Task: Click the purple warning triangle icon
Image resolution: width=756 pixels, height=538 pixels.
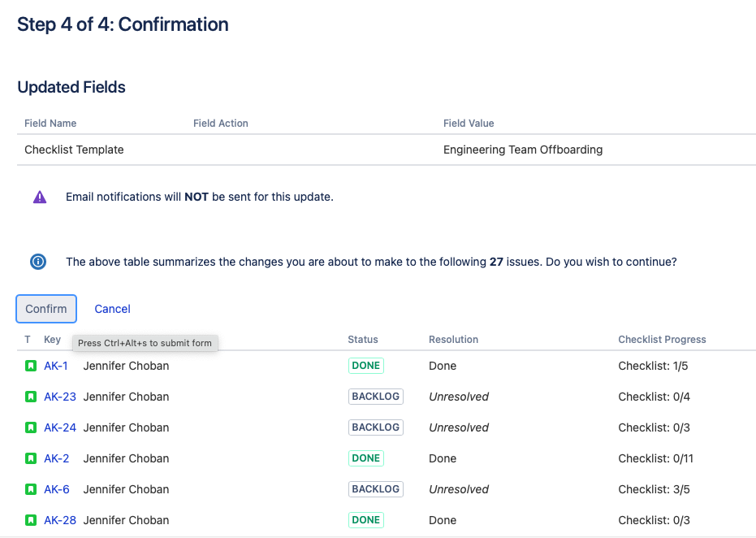Action: point(40,197)
